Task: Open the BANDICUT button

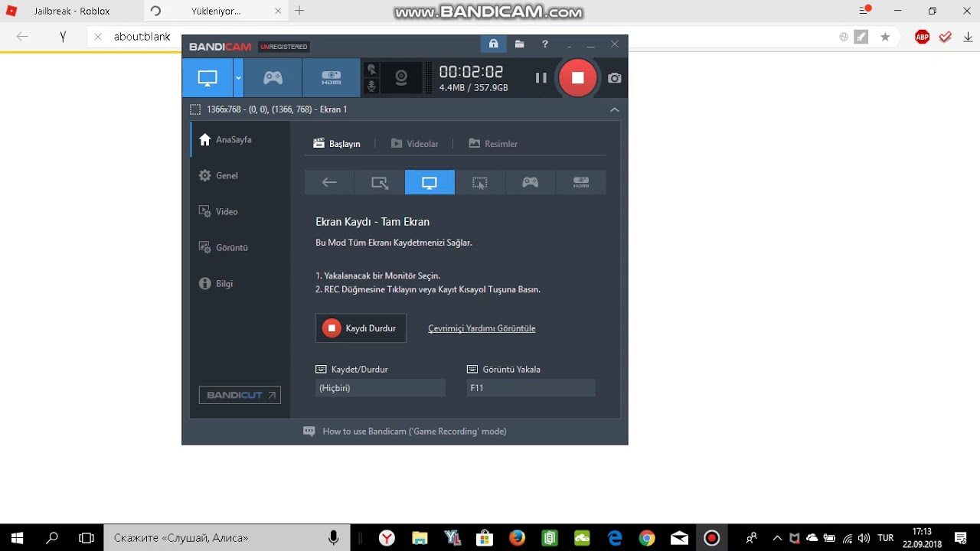Action: point(240,395)
